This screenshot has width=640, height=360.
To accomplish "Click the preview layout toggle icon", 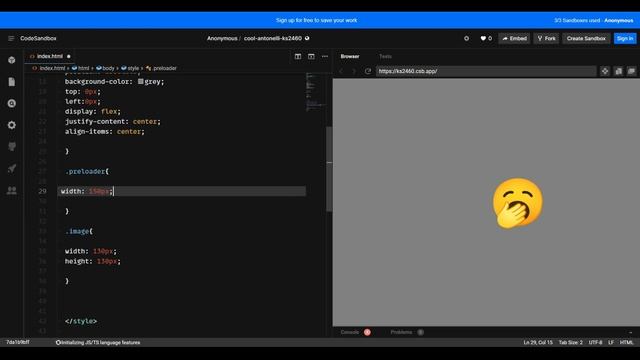I will pyautogui.click(x=311, y=56).
